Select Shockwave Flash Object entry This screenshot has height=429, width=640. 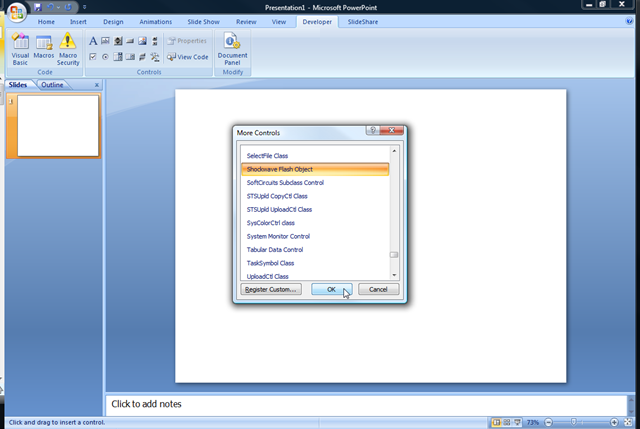315,169
